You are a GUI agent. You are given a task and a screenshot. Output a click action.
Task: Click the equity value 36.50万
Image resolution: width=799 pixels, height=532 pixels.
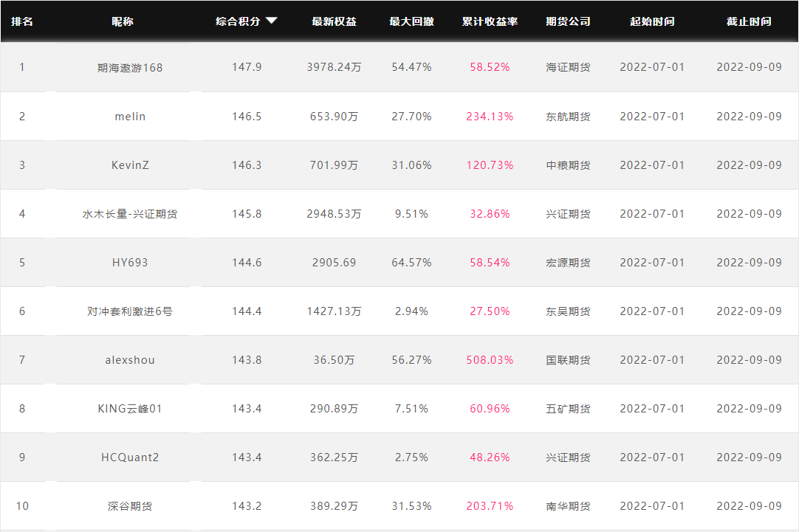[334, 360]
